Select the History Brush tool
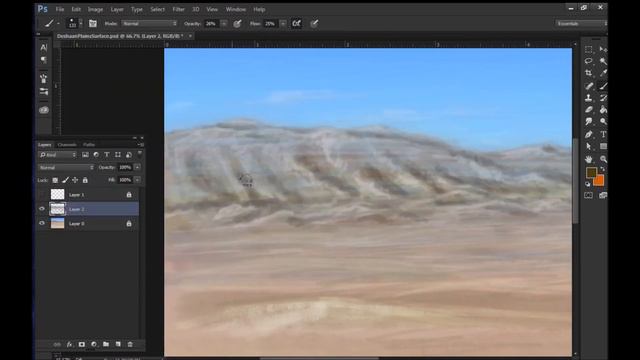 click(x=603, y=98)
